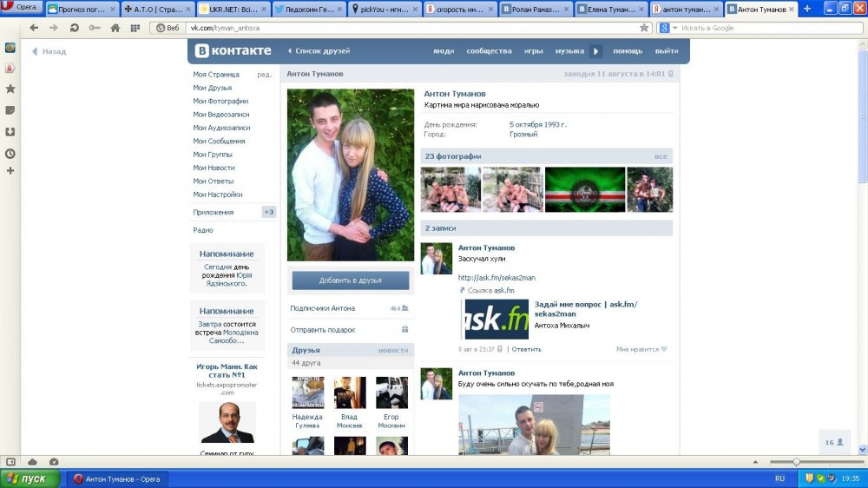Viewport: 868px width, 488px height.
Task: Open the ask.fm/sekas2man link
Action: (496, 278)
